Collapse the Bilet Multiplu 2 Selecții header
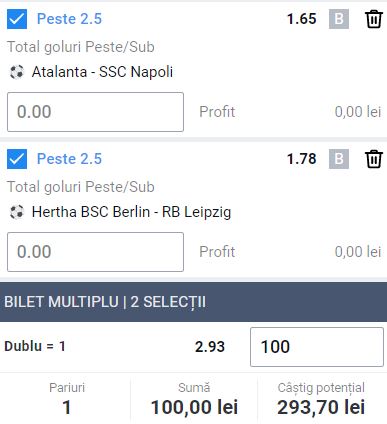Image resolution: width=387 pixels, height=424 pixels. point(193,302)
